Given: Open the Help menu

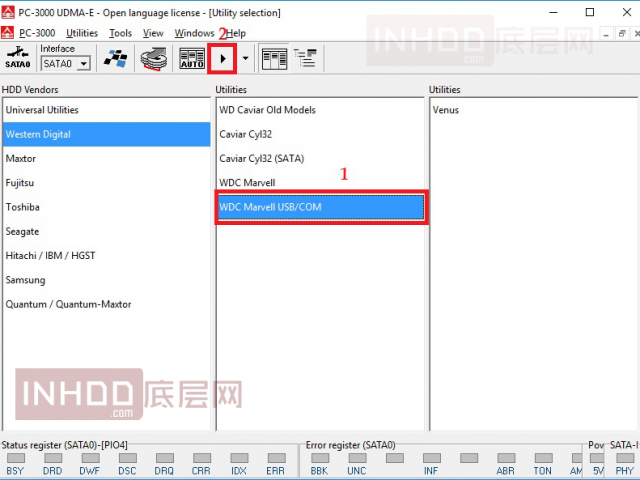Looking at the screenshot, I should (x=236, y=33).
